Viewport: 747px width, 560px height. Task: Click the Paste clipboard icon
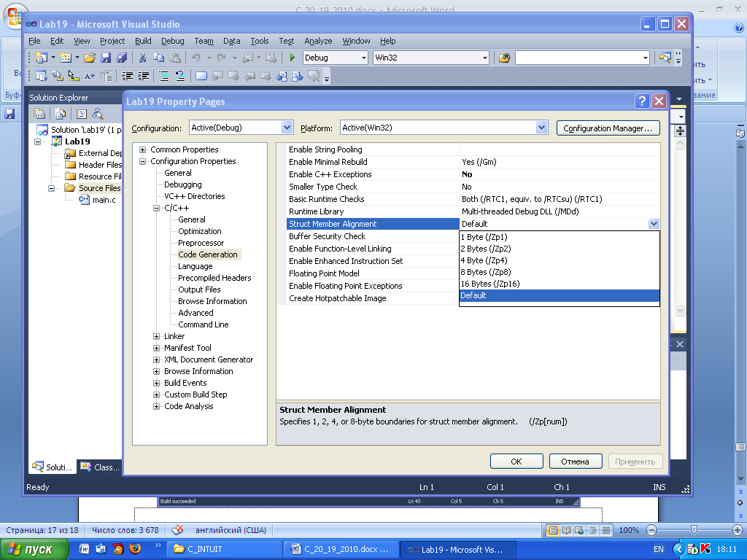tap(175, 58)
